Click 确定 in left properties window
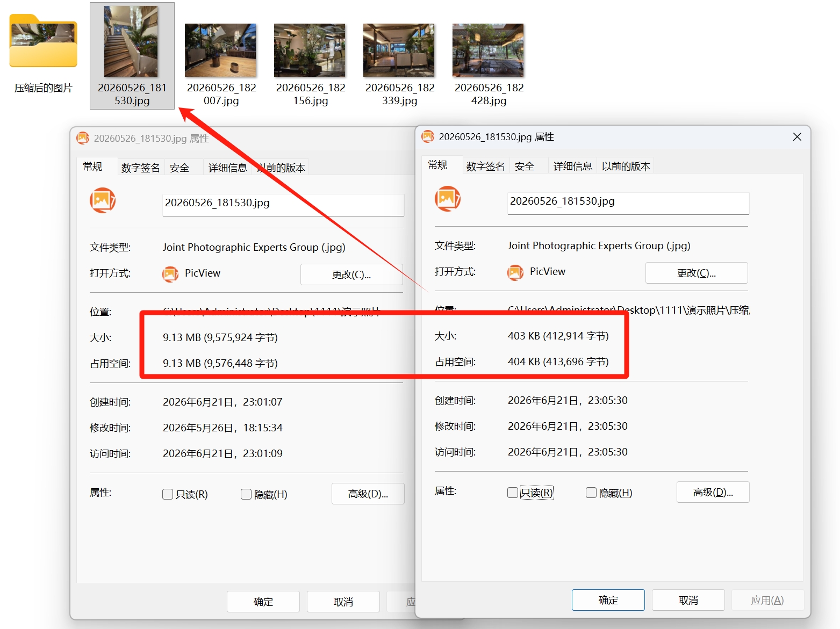Screen dimensions: 840x629 pyautogui.click(x=263, y=602)
